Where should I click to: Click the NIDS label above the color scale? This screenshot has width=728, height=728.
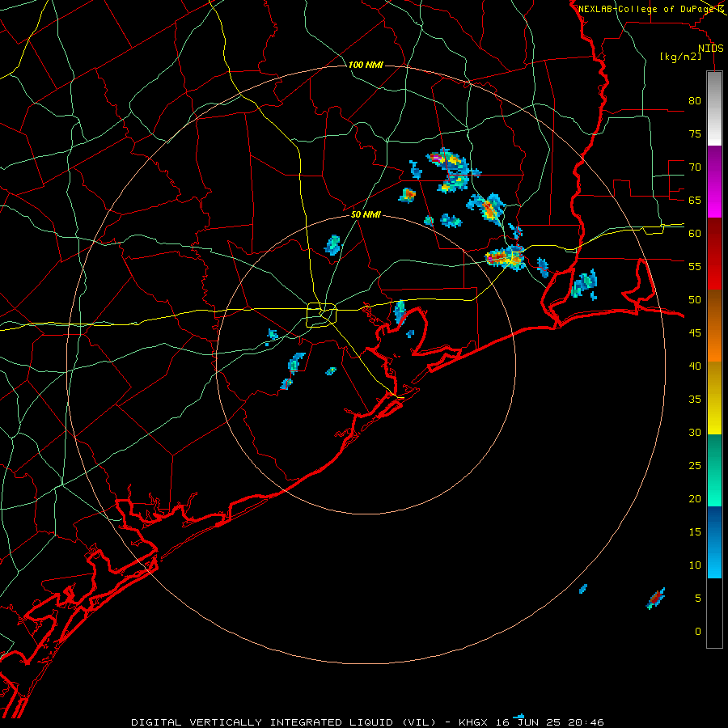click(x=711, y=49)
